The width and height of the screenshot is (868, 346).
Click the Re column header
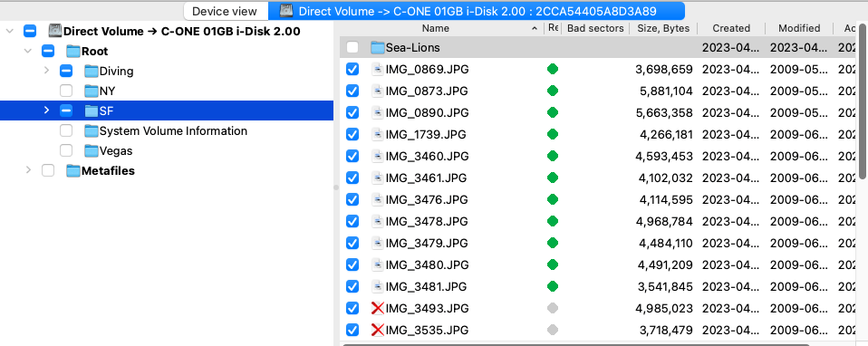553,28
